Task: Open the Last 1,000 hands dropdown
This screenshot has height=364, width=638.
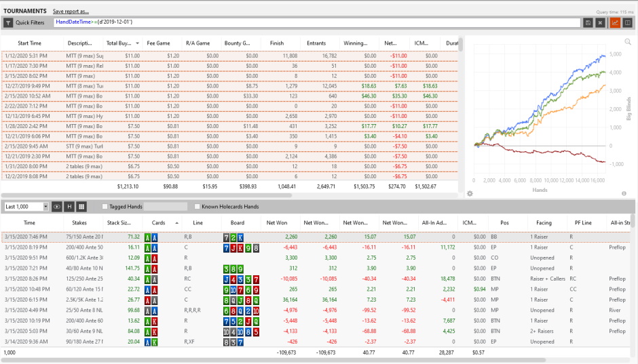Action: pyautogui.click(x=45, y=207)
